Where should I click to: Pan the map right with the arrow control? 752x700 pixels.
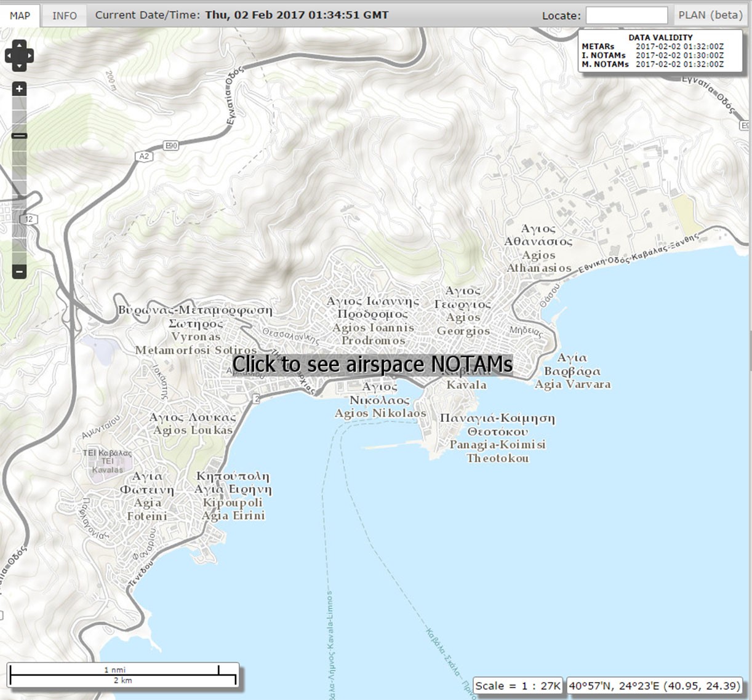pos(29,56)
